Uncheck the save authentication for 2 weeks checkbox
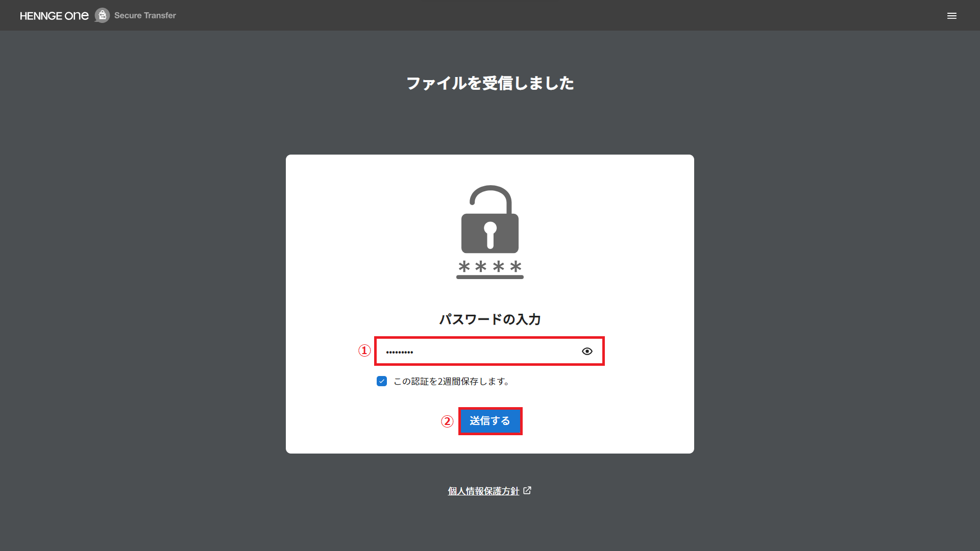This screenshot has width=980, height=551. [x=382, y=381]
